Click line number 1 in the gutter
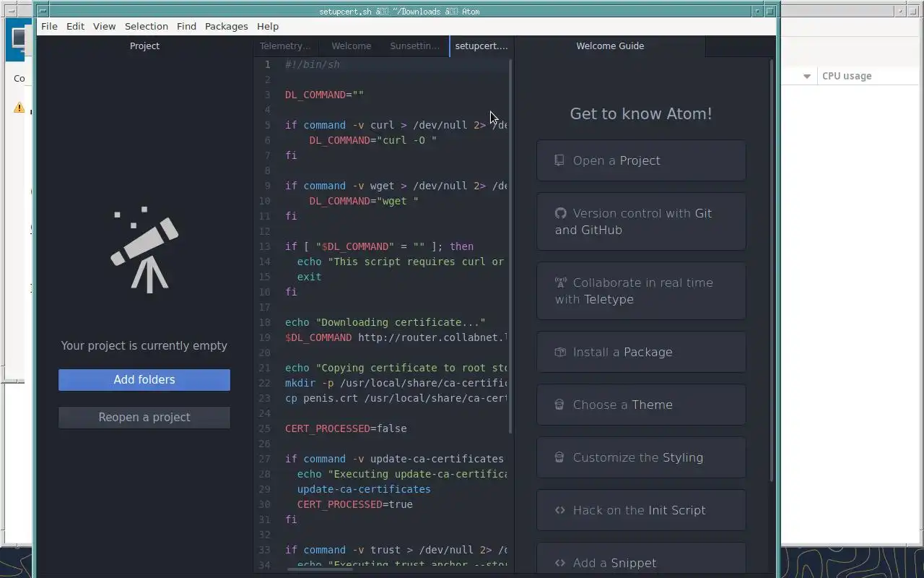The width and height of the screenshot is (924, 578). coord(267,64)
